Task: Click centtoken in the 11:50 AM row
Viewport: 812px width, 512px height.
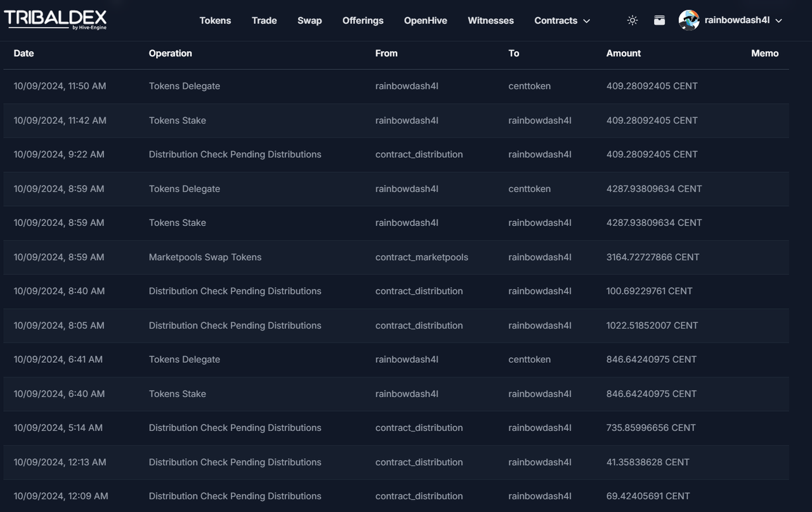Action: (x=530, y=86)
